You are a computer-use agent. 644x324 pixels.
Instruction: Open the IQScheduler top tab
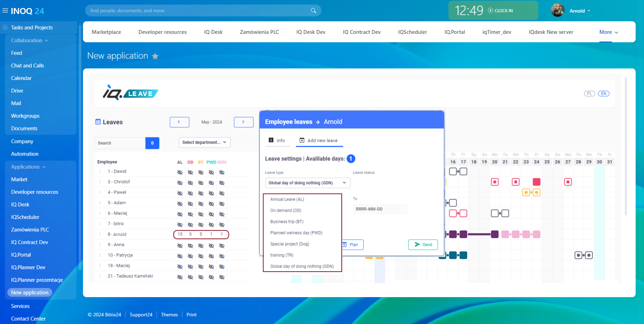pos(413,32)
